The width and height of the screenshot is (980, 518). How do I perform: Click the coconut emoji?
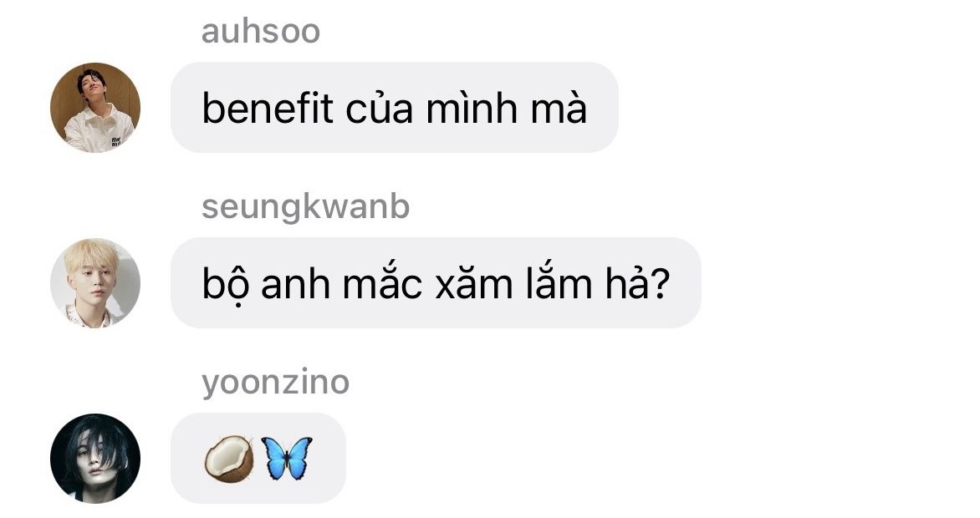pos(229,458)
